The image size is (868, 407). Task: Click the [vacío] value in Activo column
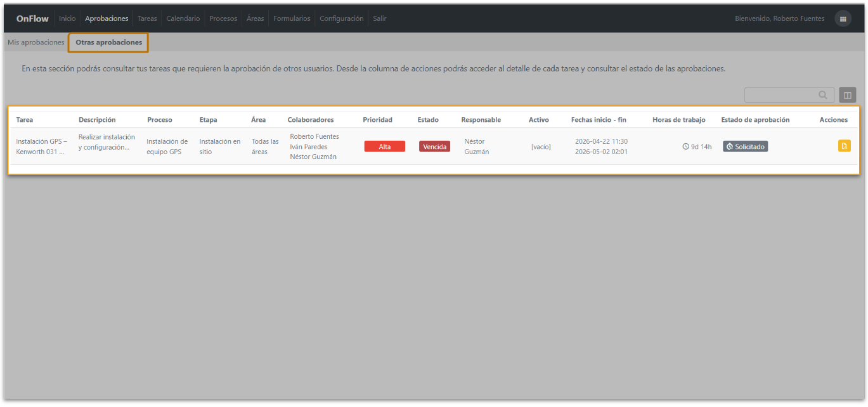click(541, 147)
